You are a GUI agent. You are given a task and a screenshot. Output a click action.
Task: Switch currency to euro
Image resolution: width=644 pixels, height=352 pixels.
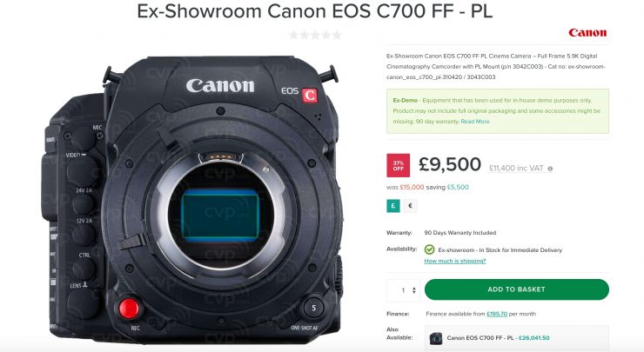[410, 206]
